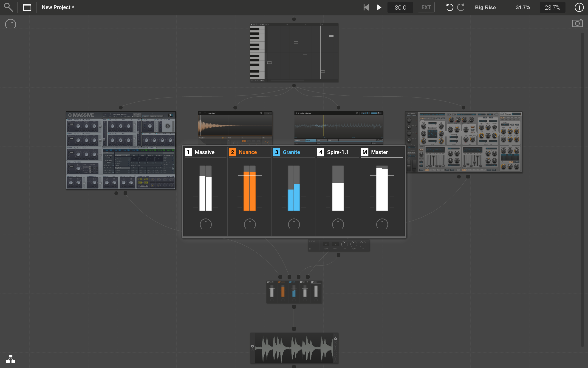This screenshot has height=368, width=588.
Task: Open the routing graph icon bottom-left
Action: pyautogui.click(x=10, y=359)
